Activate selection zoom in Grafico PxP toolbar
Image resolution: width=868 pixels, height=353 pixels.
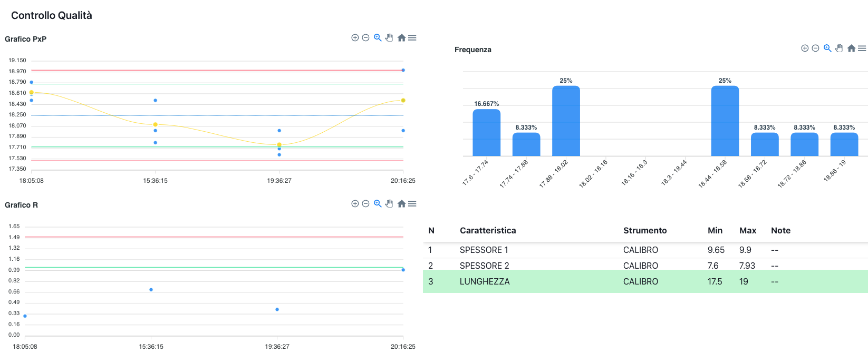[x=378, y=38]
